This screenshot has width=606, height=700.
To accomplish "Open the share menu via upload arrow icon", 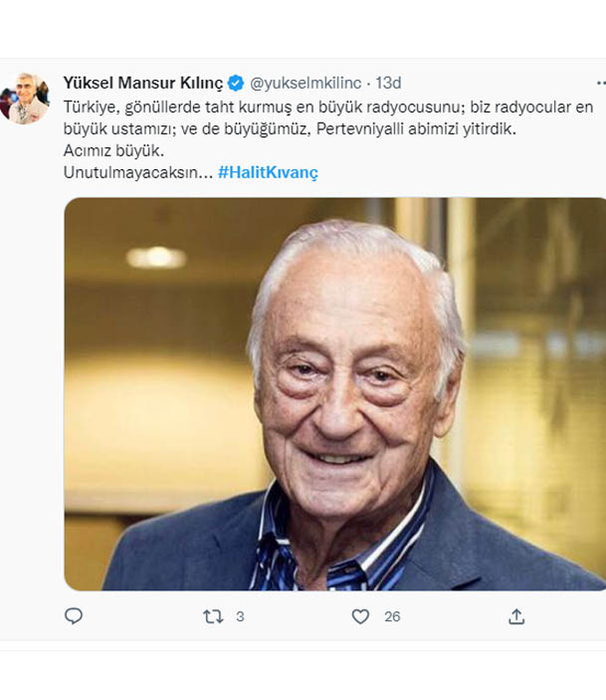I will tap(515, 617).
